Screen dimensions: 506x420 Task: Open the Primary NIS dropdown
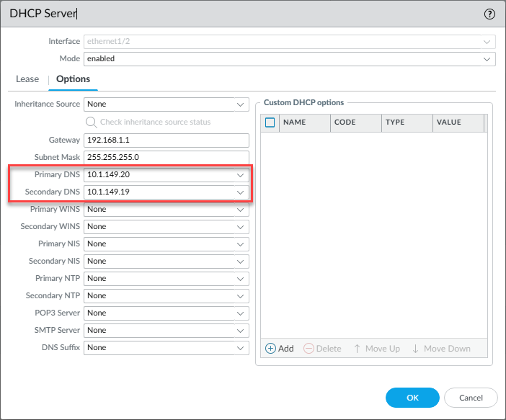click(240, 244)
